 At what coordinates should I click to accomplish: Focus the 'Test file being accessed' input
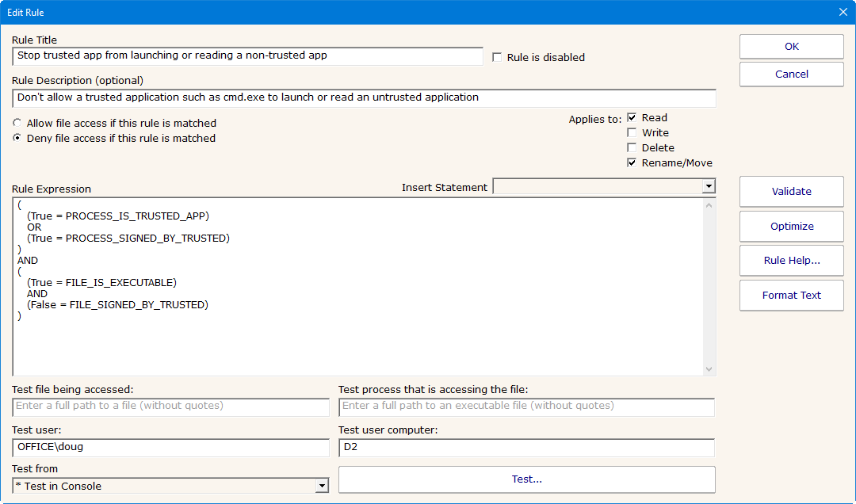[x=170, y=407]
